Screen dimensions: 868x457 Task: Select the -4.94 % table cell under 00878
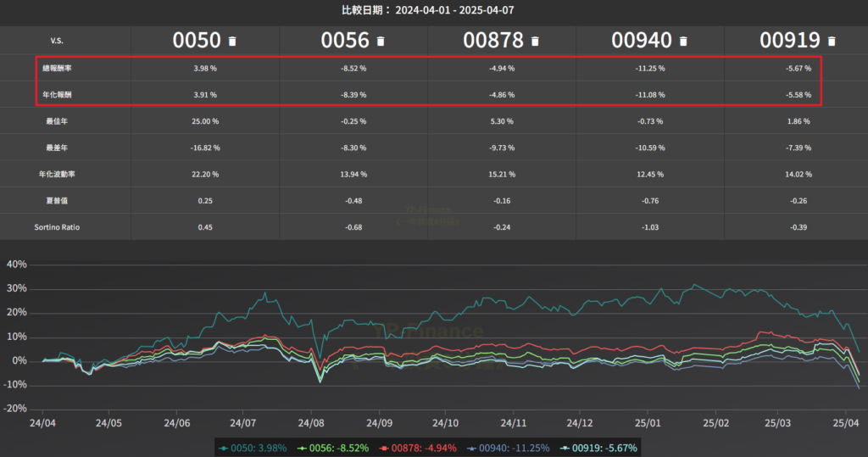click(x=502, y=68)
